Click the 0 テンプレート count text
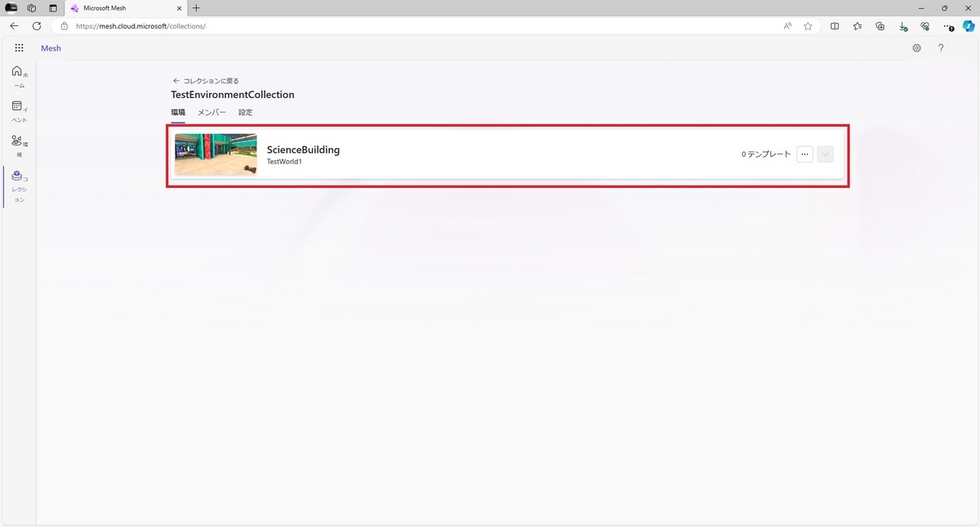The image size is (980, 527). (x=766, y=154)
